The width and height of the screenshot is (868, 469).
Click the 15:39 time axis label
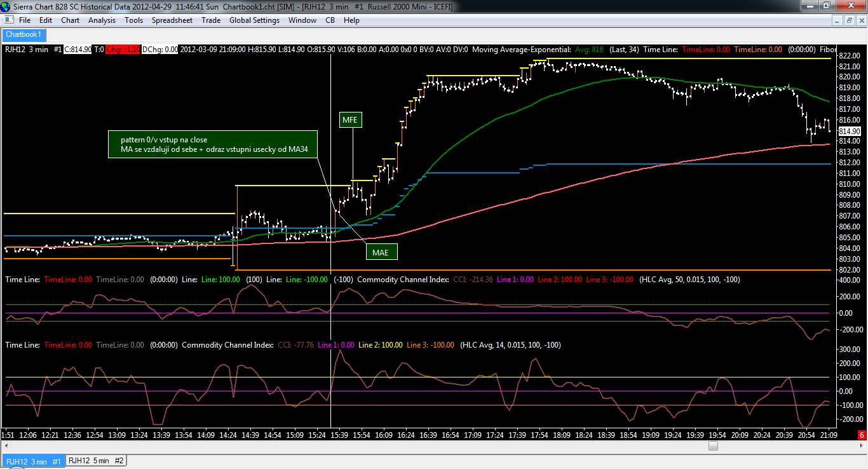[x=340, y=435]
